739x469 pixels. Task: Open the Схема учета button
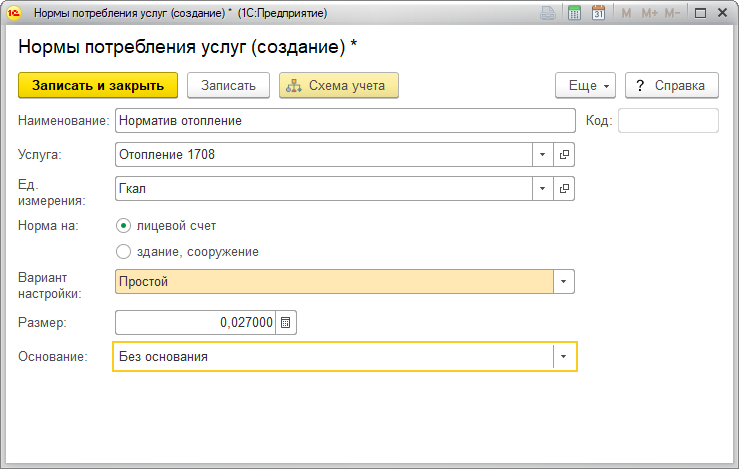click(x=339, y=86)
